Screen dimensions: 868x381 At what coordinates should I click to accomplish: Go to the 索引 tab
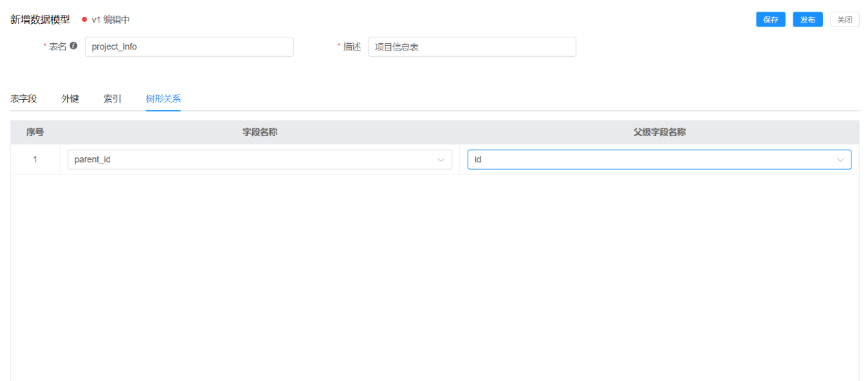coord(112,98)
